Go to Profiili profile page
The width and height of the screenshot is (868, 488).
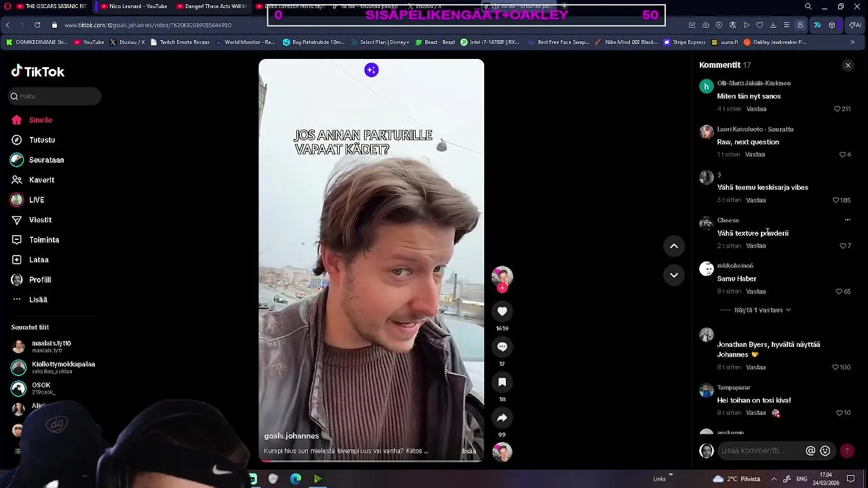(31, 280)
